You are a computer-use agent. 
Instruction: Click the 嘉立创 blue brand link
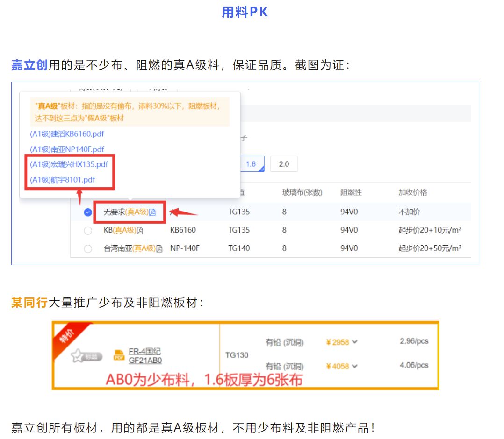tap(29, 65)
